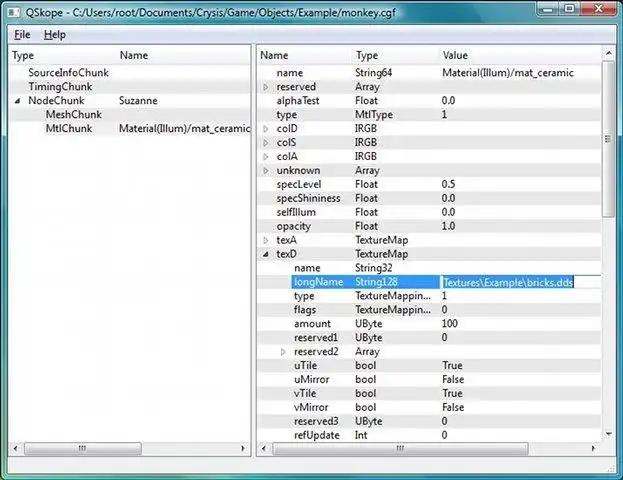623x480 pixels.
Task: Click the Suzanne node name
Action: click(x=138, y=101)
